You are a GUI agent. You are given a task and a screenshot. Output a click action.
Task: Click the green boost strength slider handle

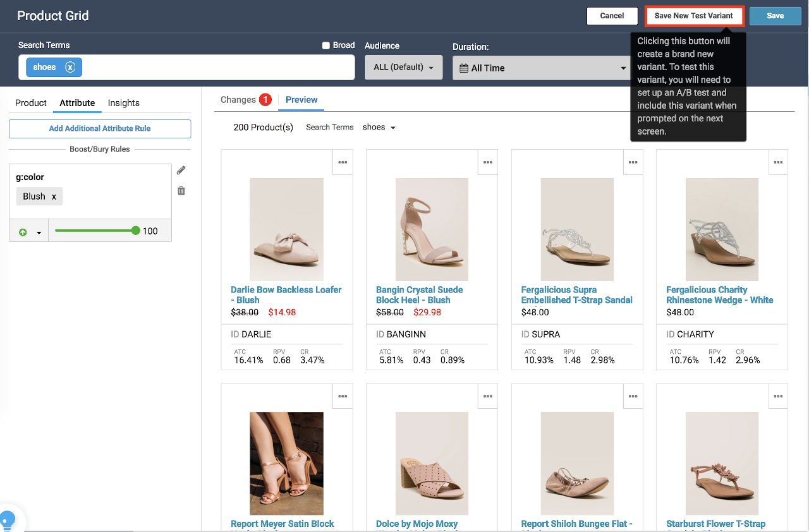(x=136, y=231)
